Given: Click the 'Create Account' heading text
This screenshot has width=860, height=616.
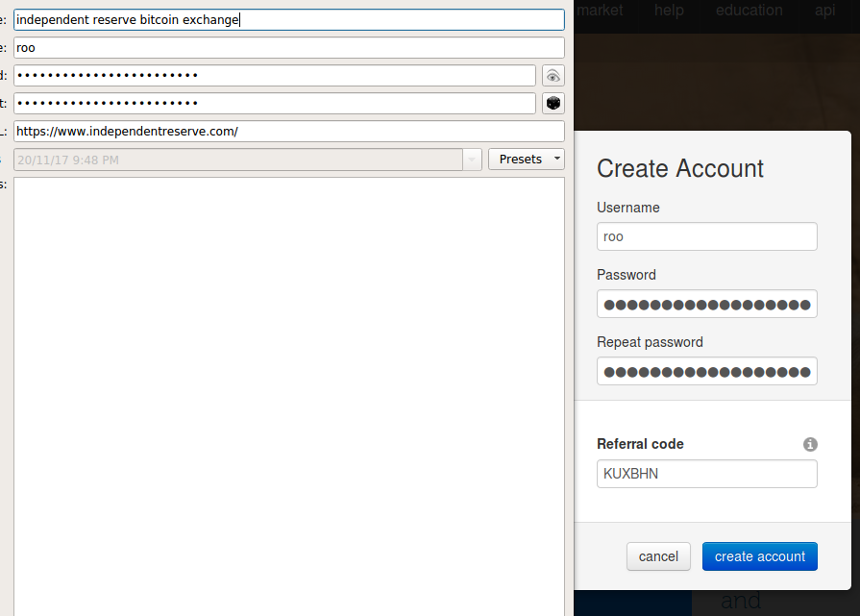Looking at the screenshot, I should 680,168.
